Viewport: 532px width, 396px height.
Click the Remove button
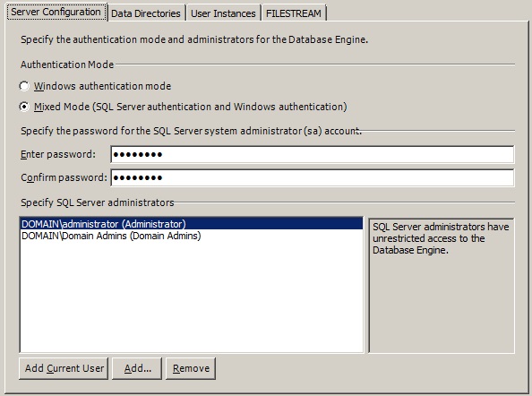[x=191, y=368]
